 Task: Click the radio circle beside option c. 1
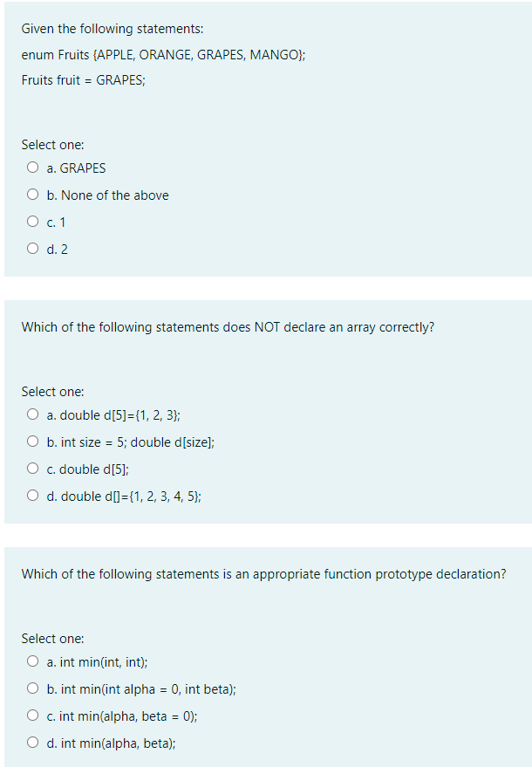(32, 221)
